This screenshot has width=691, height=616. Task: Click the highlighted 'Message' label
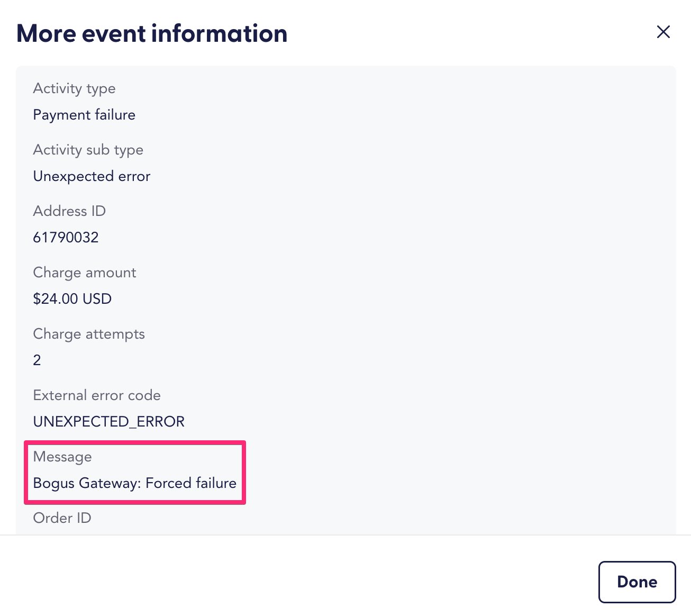pos(62,457)
